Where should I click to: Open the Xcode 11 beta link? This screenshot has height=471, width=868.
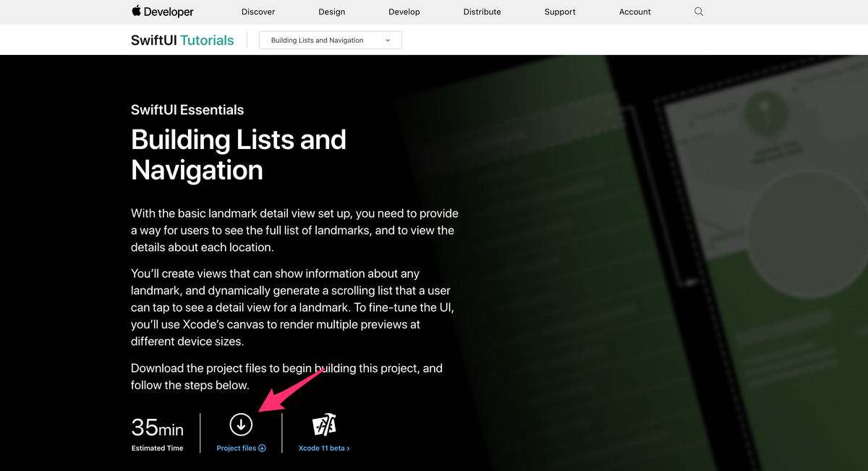(x=324, y=449)
